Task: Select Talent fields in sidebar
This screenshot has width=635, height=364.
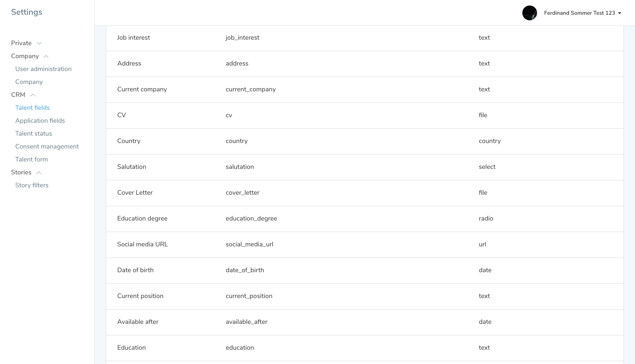Action: [x=33, y=108]
